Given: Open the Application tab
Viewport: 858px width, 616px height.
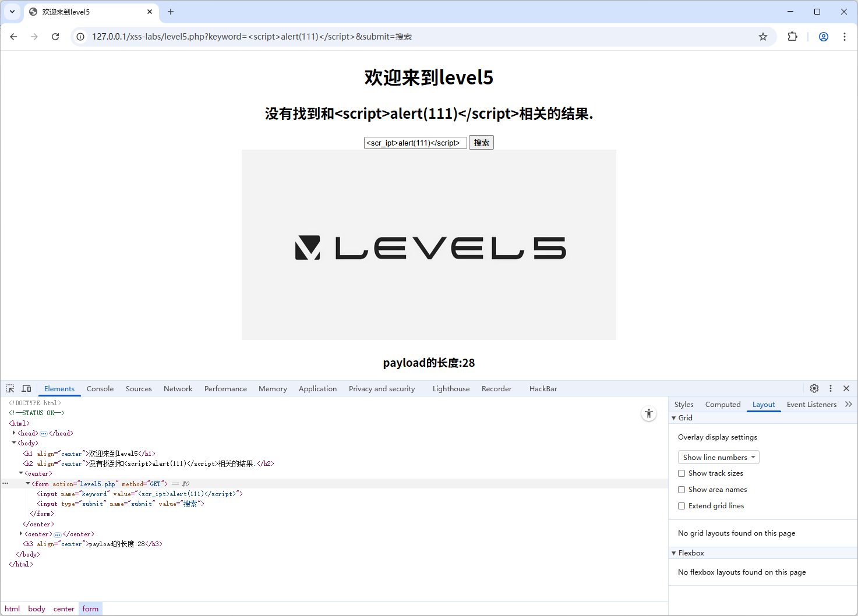Looking at the screenshot, I should click(x=317, y=389).
